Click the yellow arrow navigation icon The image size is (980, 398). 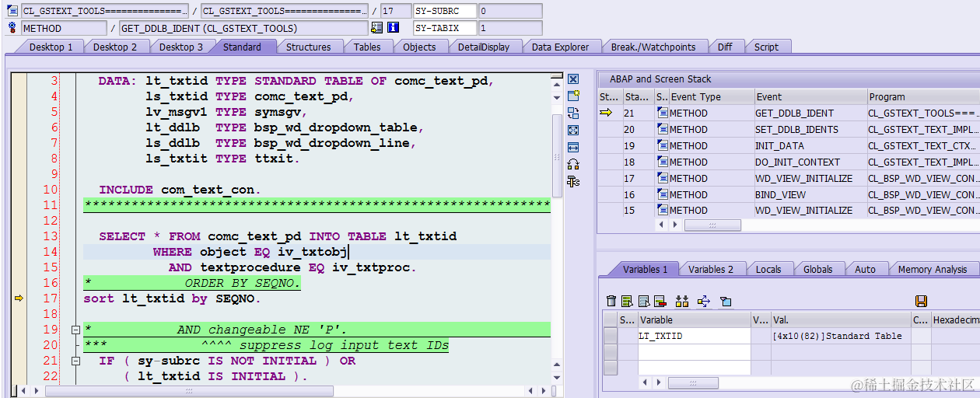pyautogui.click(x=704, y=301)
